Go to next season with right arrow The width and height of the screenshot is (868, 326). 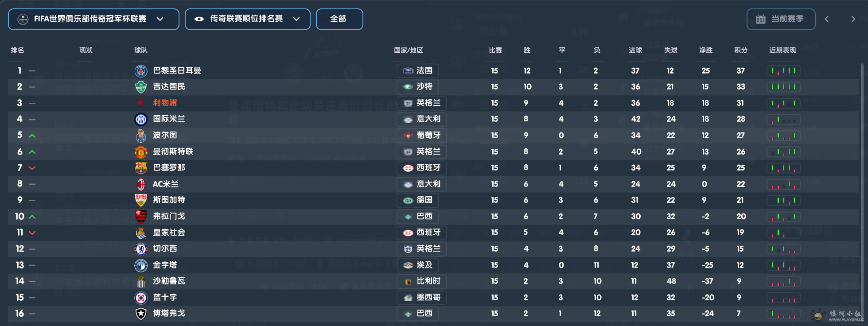point(853,19)
